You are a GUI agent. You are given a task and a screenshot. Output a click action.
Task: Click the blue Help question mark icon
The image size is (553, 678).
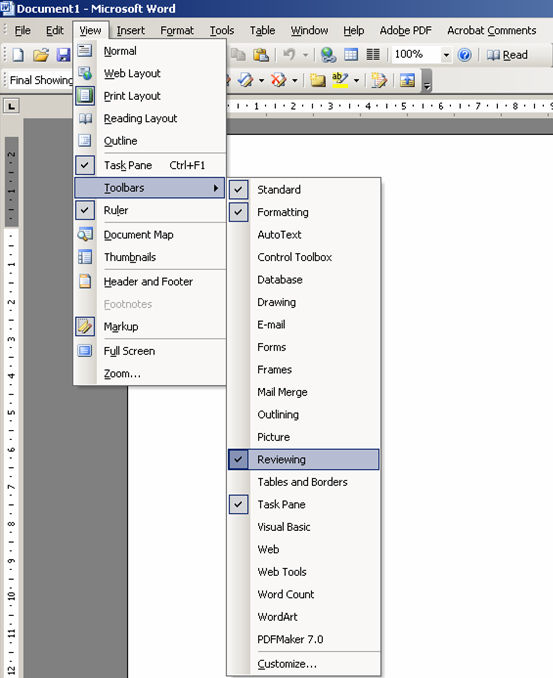(465, 55)
